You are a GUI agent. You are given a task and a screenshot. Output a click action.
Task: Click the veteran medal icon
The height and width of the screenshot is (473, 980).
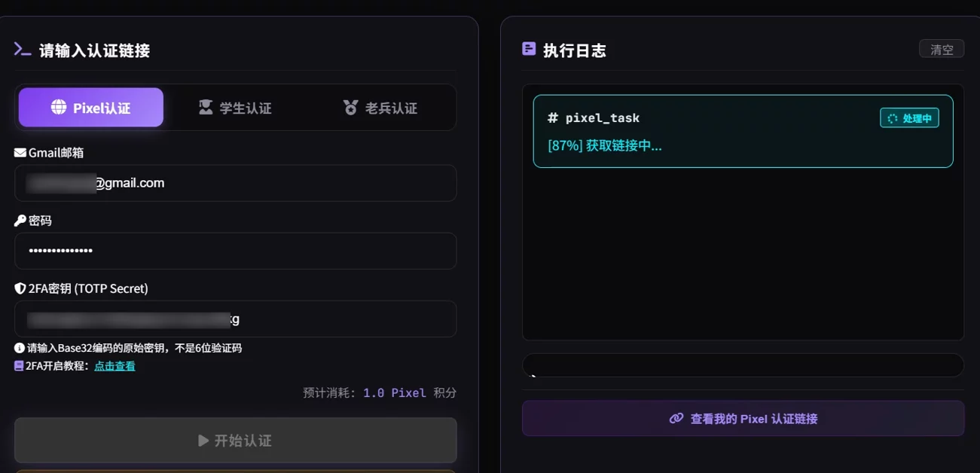(350, 107)
